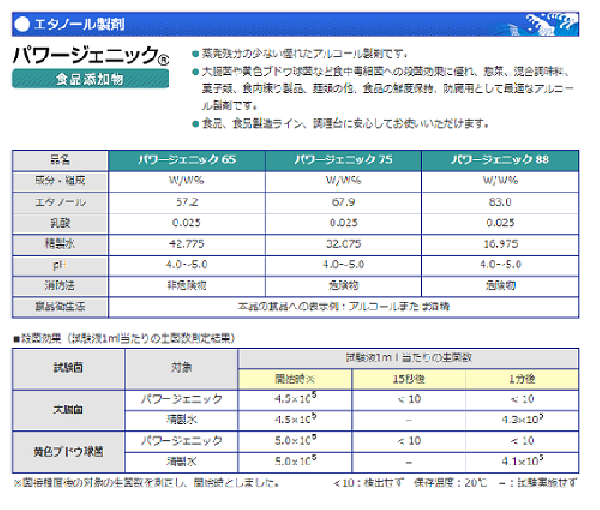The height and width of the screenshot is (510, 600).
Task: Select the footnote starting ※開始種菌後
Action: tap(145, 483)
